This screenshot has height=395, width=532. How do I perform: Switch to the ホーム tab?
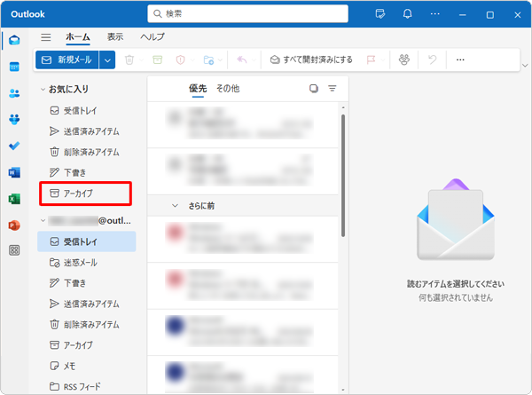click(x=78, y=37)
